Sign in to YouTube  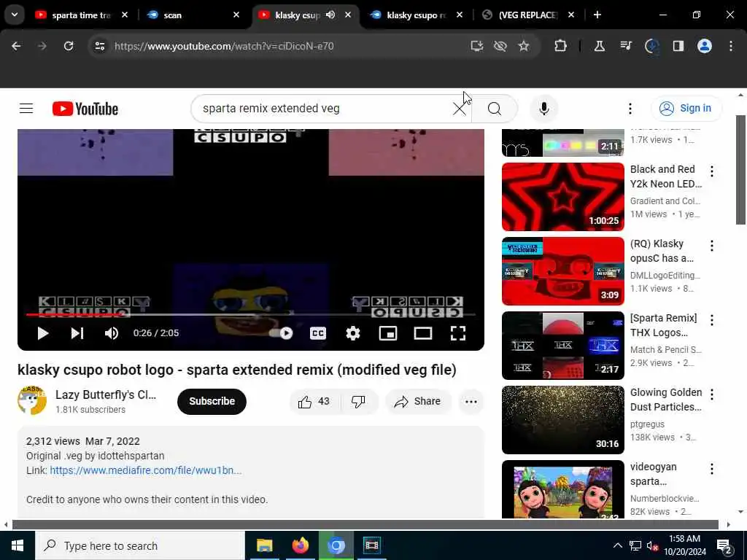point(686,109)
